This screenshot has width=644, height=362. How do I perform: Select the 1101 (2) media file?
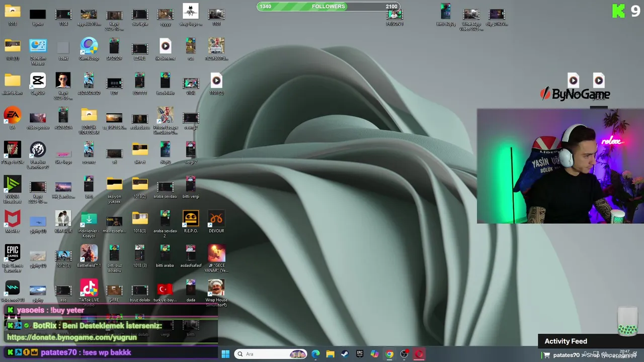click(216, 84)
